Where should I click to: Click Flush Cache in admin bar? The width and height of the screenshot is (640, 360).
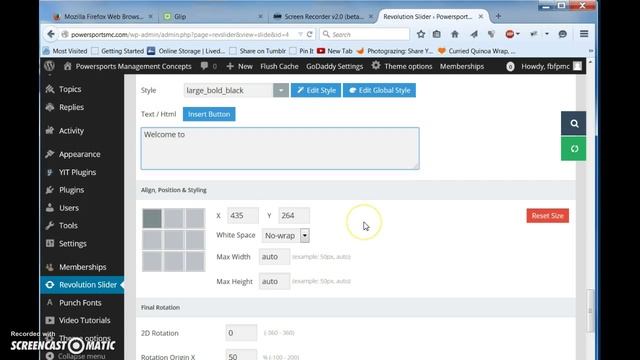click(x=279, y=66)
